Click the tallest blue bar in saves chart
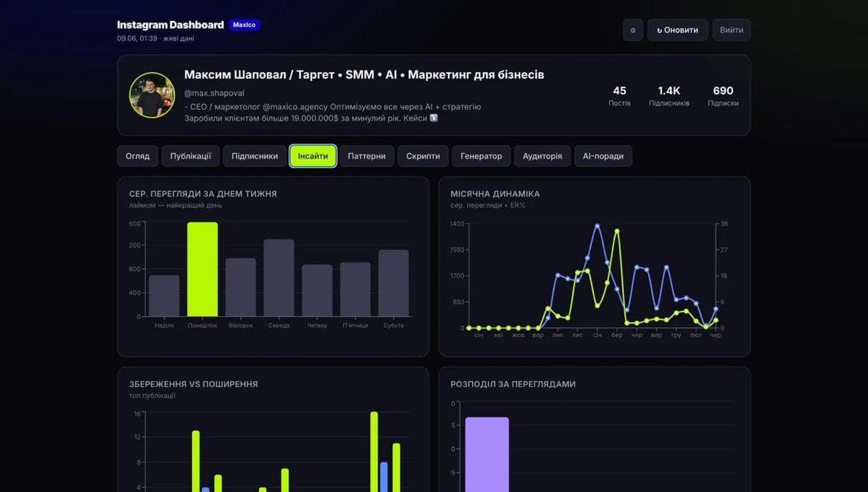Screen dimensions: 868x492 (x=384, y=477)
